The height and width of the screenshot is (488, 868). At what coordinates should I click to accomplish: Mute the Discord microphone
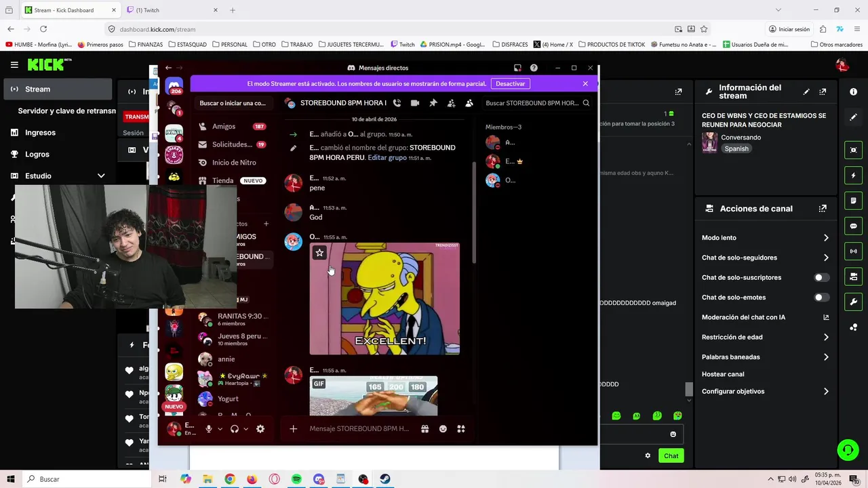(209, 429)
